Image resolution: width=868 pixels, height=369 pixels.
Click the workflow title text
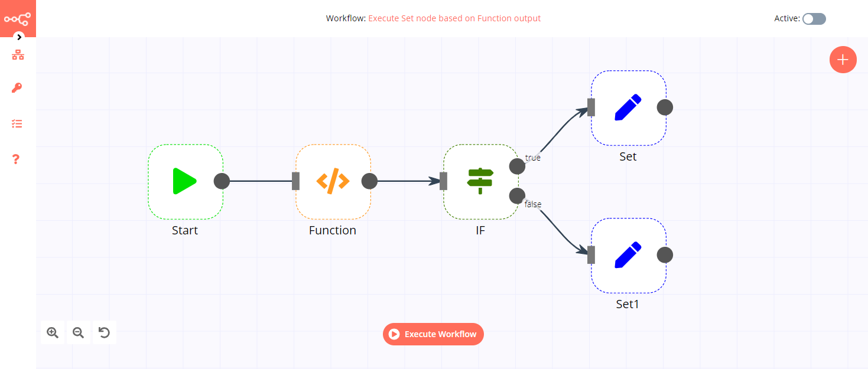click(x=454, y=18)
